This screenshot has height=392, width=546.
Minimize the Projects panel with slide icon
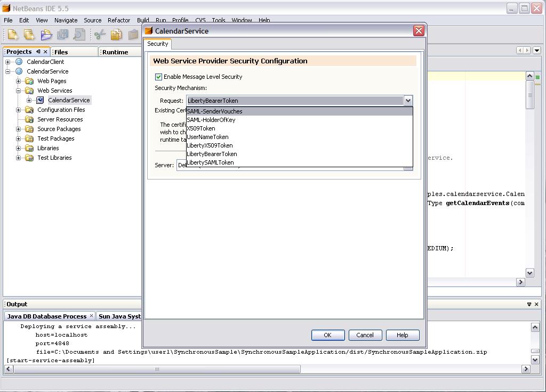tap(38, 52)
